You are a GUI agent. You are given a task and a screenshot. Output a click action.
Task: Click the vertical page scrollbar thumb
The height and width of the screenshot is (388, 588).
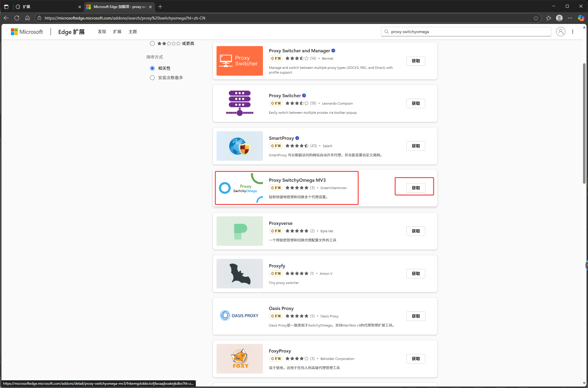click(x=584, y=123)
